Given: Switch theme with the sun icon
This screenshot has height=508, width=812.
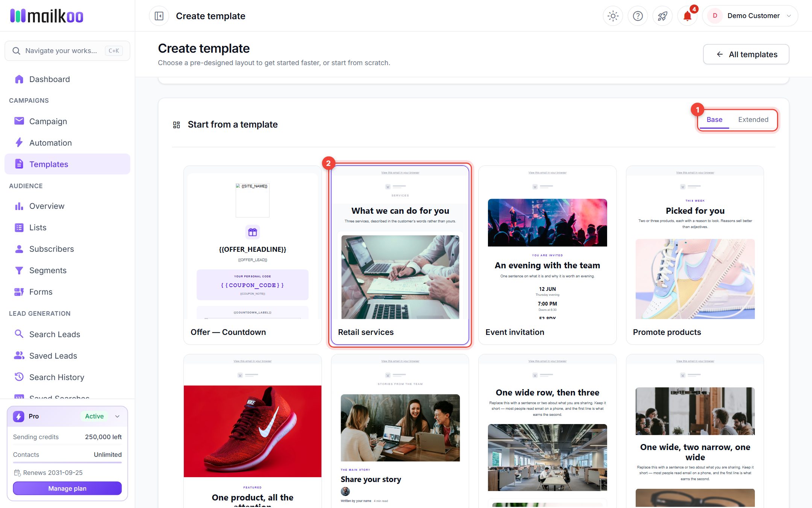Looking at the screenshot, I should click(613, 16).
